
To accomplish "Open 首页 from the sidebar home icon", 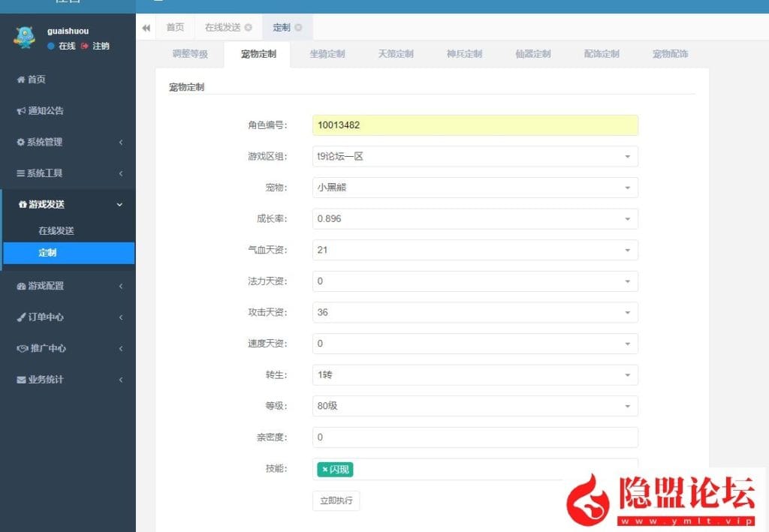I will point(21,80).
